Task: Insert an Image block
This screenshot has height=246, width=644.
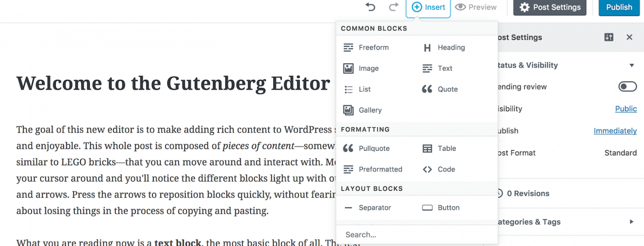Action: click(361, 69)
